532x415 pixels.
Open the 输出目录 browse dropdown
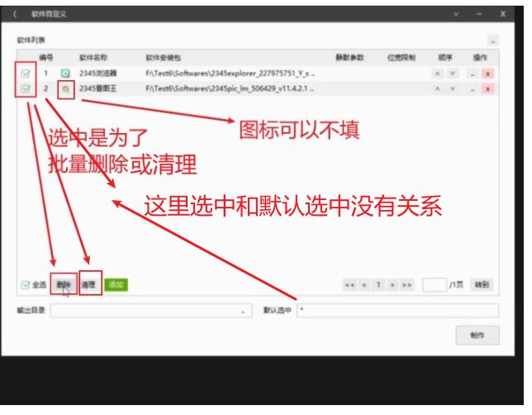pyautogui.click(x=243, y=312)
